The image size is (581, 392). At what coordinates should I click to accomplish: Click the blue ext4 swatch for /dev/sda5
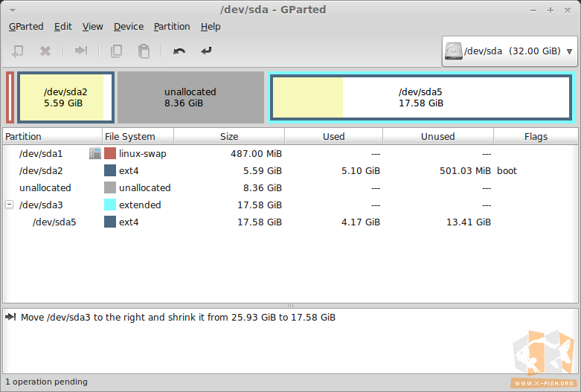[110, 222]
